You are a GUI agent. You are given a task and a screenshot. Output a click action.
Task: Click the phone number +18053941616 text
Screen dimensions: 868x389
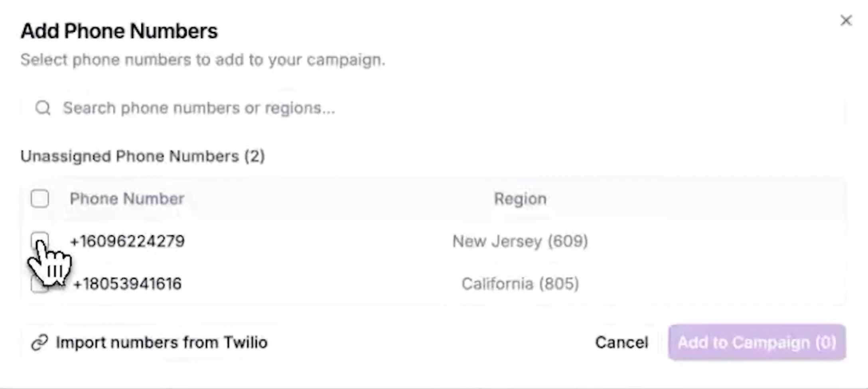tap(128, 284)
